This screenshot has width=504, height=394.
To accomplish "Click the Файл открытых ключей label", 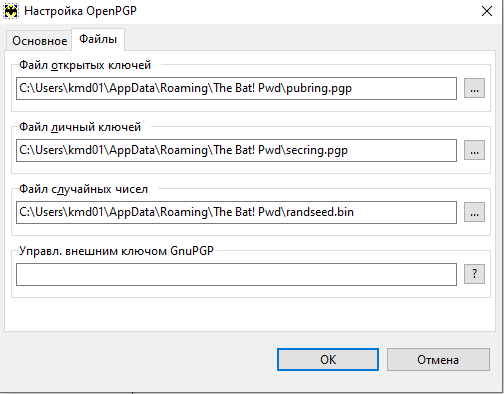I will (x=85, y=65).
